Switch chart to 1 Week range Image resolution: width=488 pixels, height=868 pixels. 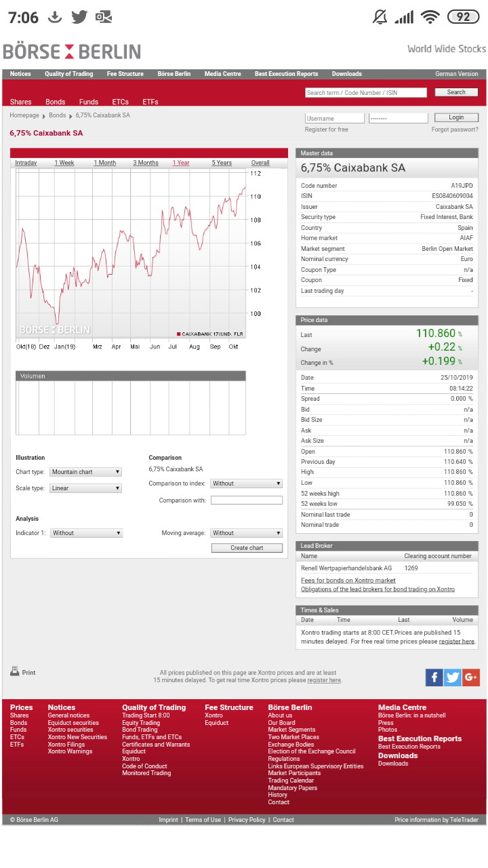pyautogui.click(x=64, y=163)
